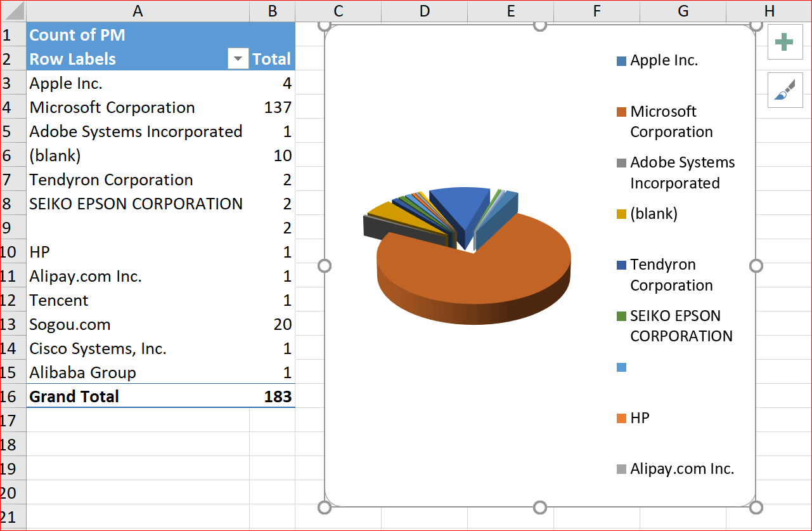Click the Apple Inc. legend color marker

point(621,62)
